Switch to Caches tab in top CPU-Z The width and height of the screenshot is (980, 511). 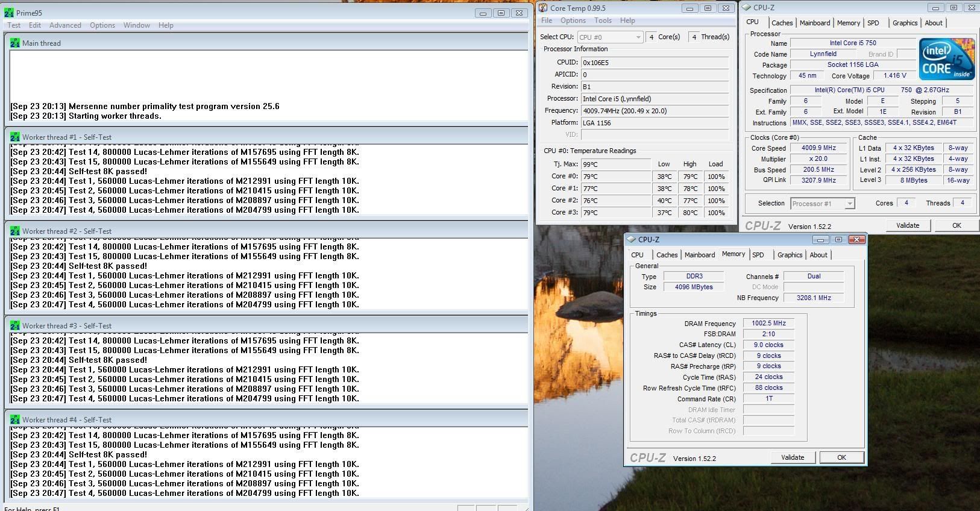(782, 23)
